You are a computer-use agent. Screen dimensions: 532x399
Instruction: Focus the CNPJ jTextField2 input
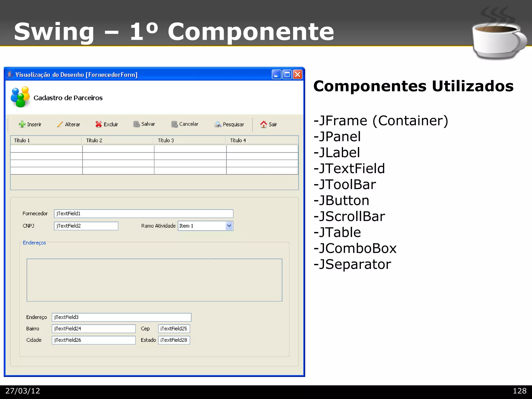[x=86, y=226]
